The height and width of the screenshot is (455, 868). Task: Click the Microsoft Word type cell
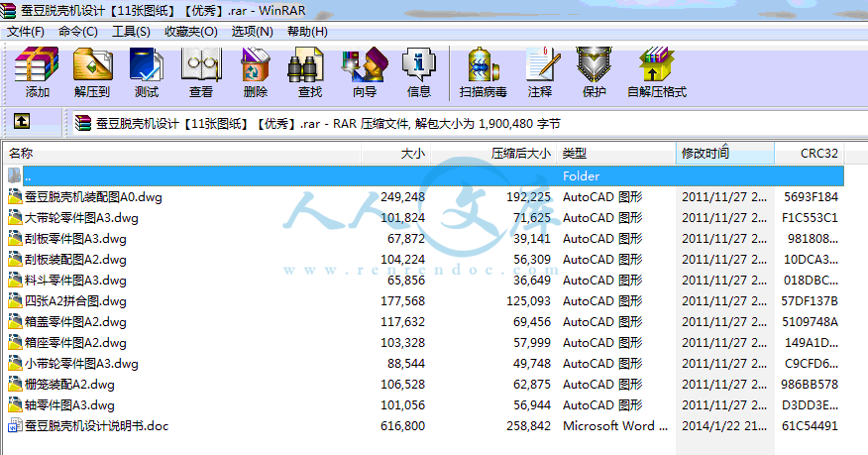[x=615, y=425]
